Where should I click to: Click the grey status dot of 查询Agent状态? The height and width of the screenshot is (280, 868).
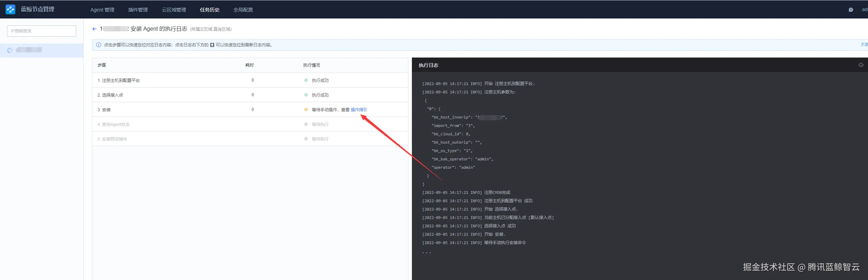pyautogui.click(x=306, y=124)
